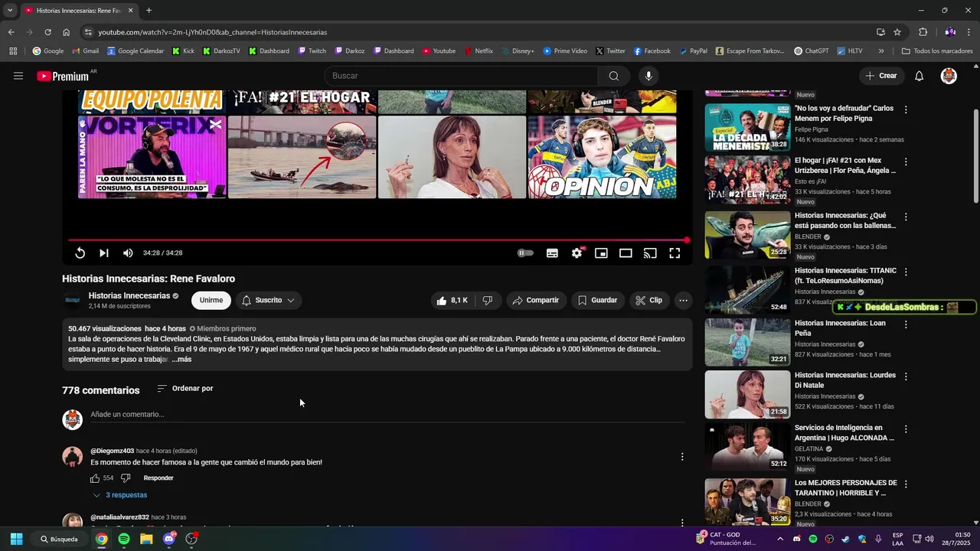Bookmark this page with the star
The width and height of the screenshot is (980, 551).
coord(897,32)
